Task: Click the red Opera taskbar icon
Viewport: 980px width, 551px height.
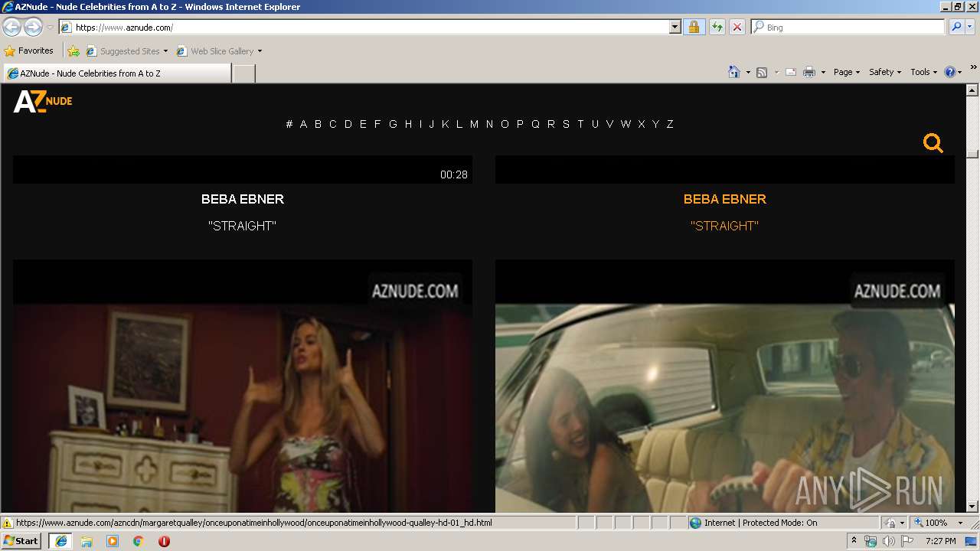Action: point(164,541)
